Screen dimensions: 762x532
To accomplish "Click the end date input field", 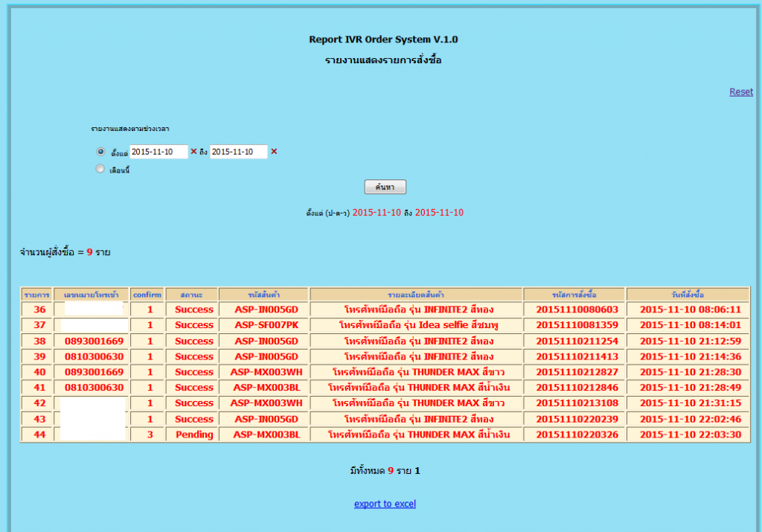I will 238,152.
